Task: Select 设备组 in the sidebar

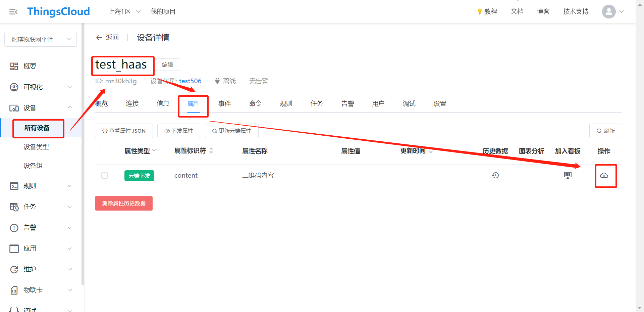Action: pyautogui.click(x=33, y=166)
